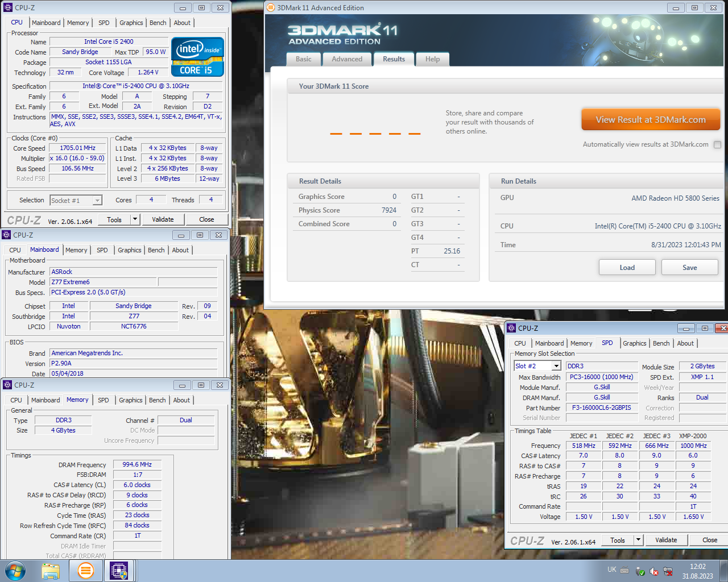Expand the Tools arrow in the SPD CPU-Z window
The width and height of the screenshot is (728, 582).
point(638,540)
